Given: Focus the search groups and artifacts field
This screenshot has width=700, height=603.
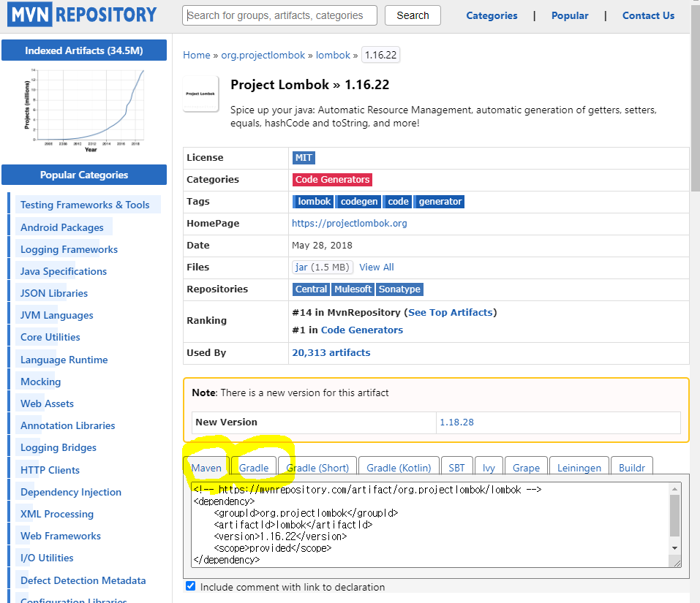Looking at the screenshot, I should point(279,15).
